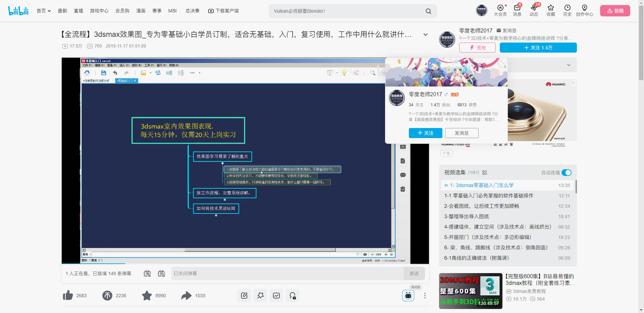The width and height of the screenshot is (644, 313).
Task: Select episode 4-搭建墙体
Action: pos(507,227)
